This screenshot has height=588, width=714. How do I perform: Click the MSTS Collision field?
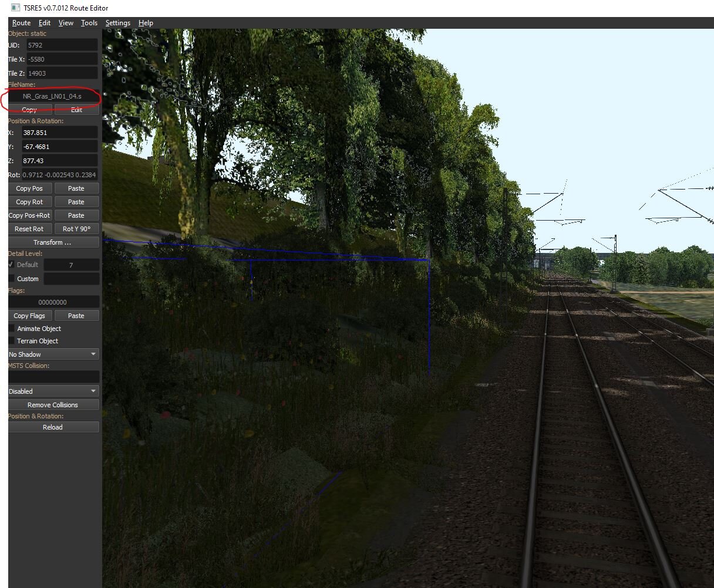[x=53, y=377]
